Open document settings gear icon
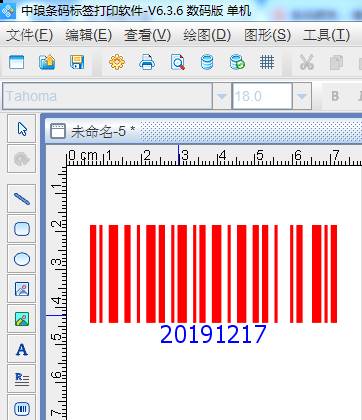 tap(117, 62)
